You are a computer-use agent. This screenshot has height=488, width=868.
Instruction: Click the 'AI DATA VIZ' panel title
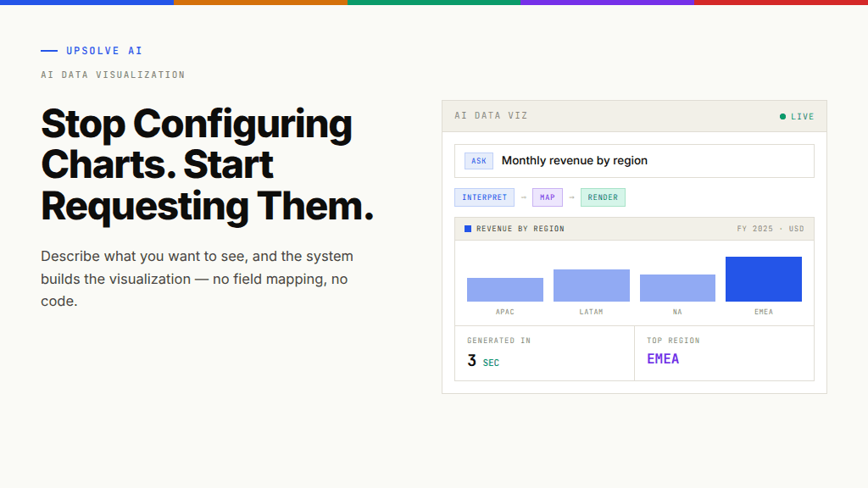[491, 115]
